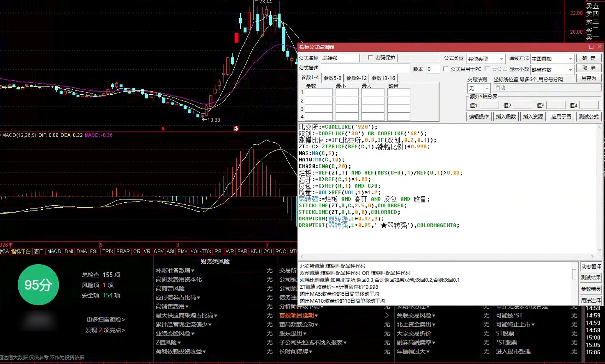
Task: Toggle the 公式只用于PC checkbox
Action: [x=446, y=69]
